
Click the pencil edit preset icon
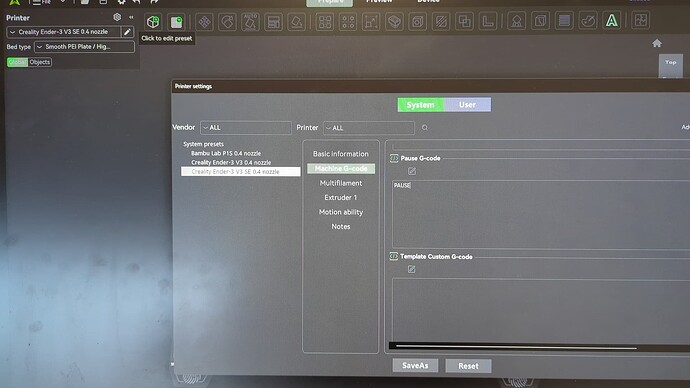[127, 32]
